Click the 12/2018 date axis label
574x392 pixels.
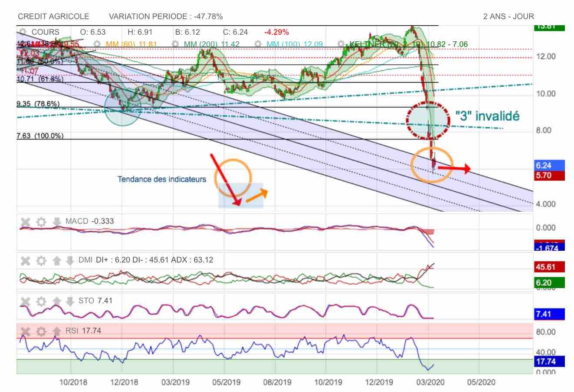click(x=124, y=382)
